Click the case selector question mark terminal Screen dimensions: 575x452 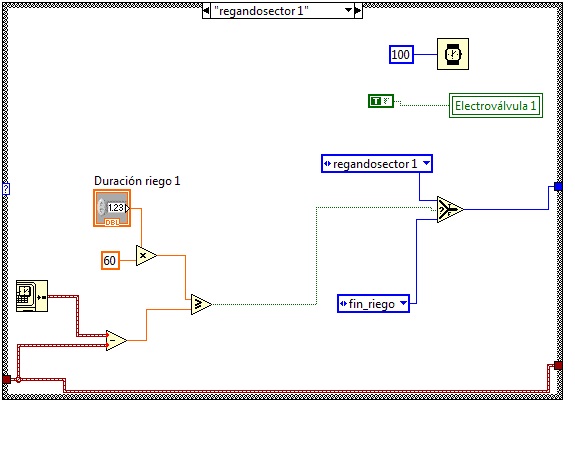[x=6, y=189]
